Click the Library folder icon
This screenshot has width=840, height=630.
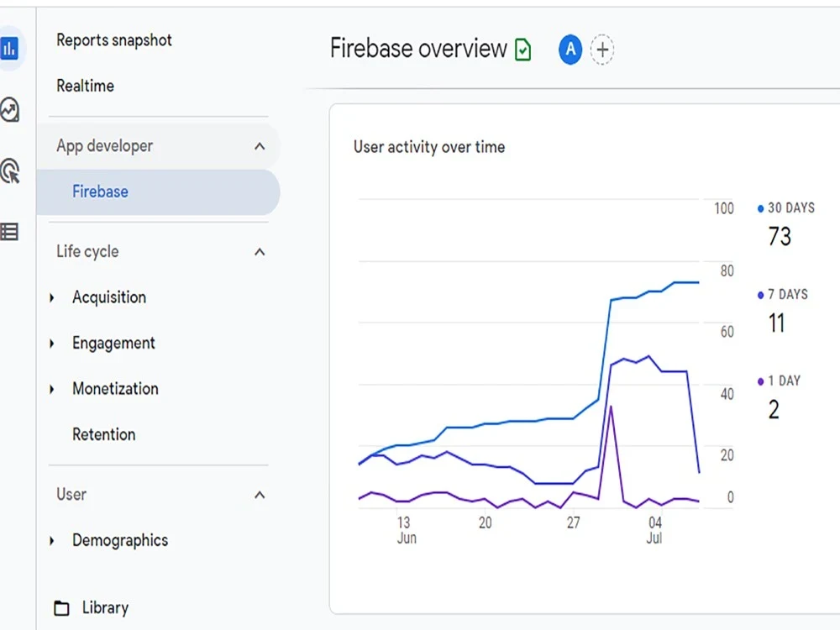pos(63,607)
